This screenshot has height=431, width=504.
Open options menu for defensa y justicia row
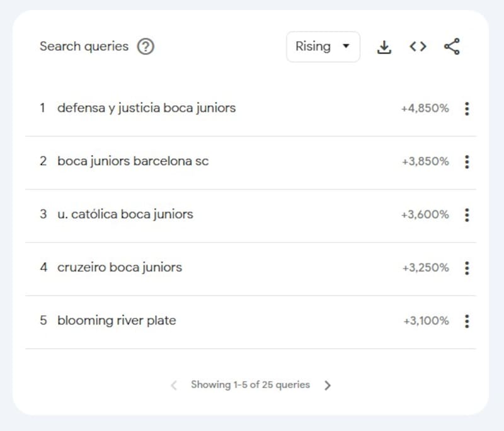(467, 108)
